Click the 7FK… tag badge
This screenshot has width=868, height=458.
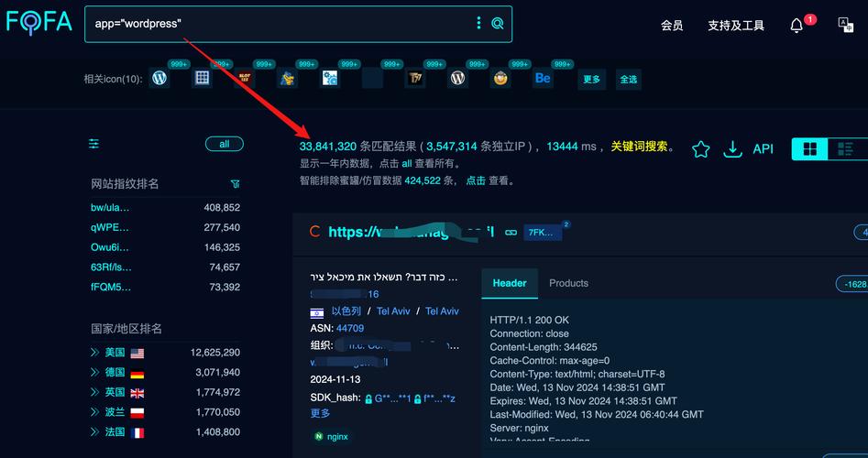pyautogui.click(x=543, y=233)
